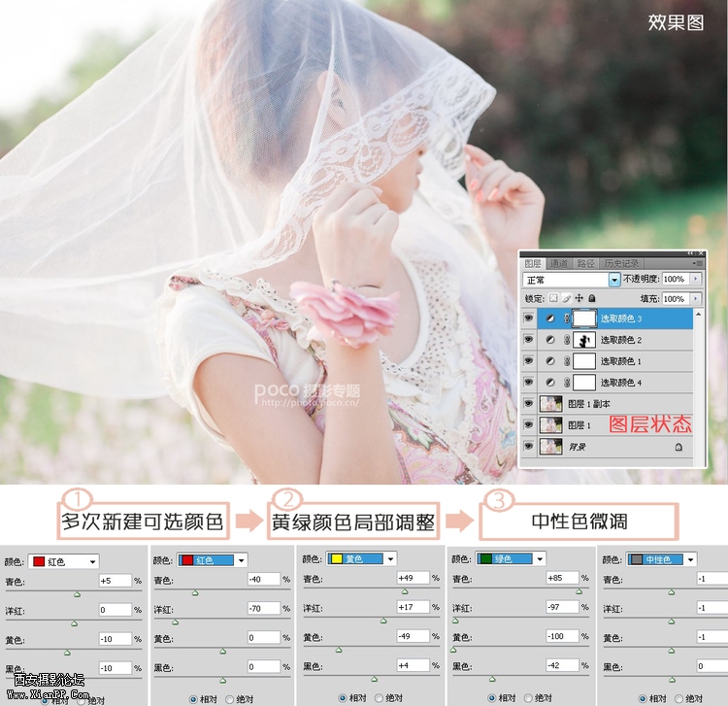Click the chain link icon on 选取颜色 1

click(x=567, y=361)
